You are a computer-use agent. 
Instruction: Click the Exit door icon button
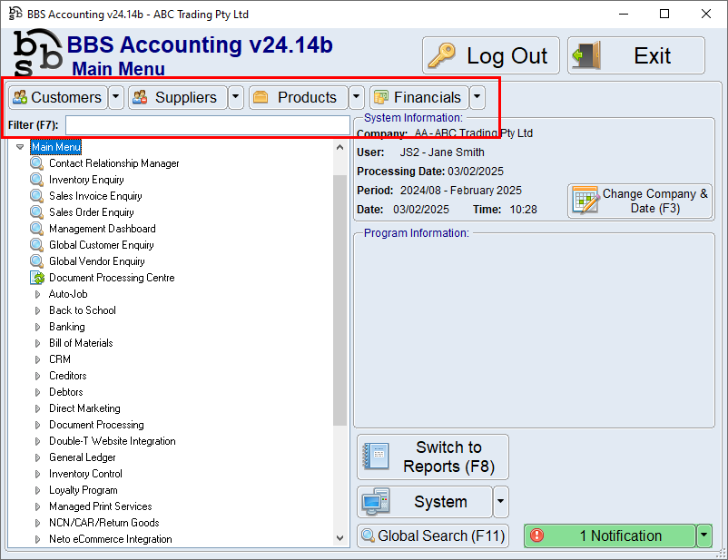(x=635, y=55)
